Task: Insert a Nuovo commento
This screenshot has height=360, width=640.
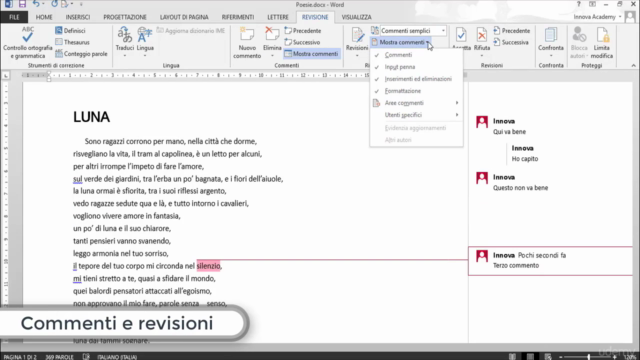Action: 247,43
